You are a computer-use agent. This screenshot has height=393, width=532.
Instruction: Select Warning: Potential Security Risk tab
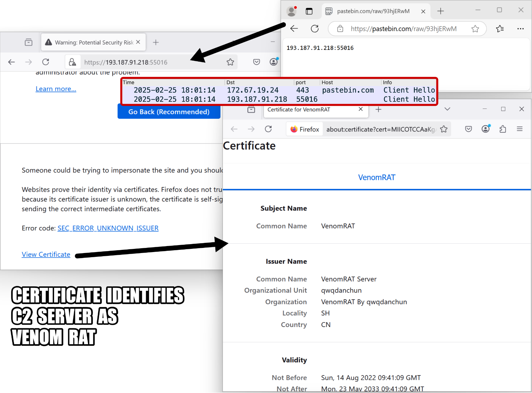93,42
